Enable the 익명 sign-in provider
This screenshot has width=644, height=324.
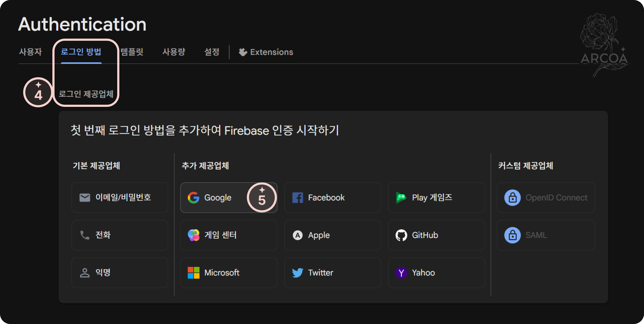coord(120,273)
